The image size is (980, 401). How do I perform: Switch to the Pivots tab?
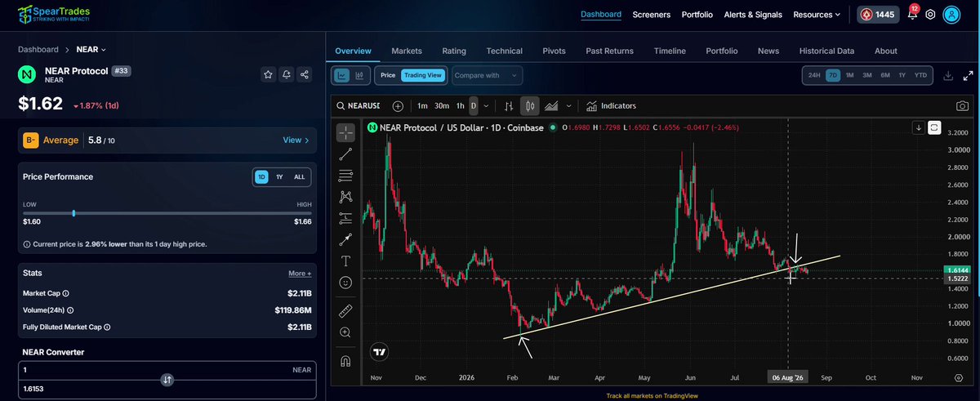point(554,51)
